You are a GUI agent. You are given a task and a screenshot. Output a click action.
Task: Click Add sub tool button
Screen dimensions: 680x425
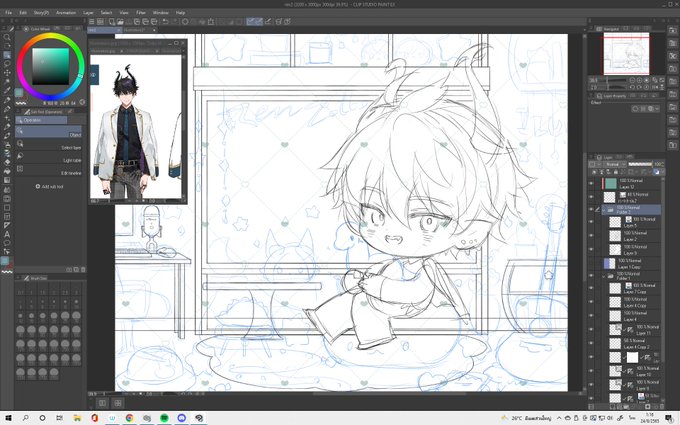click(49, 186)
